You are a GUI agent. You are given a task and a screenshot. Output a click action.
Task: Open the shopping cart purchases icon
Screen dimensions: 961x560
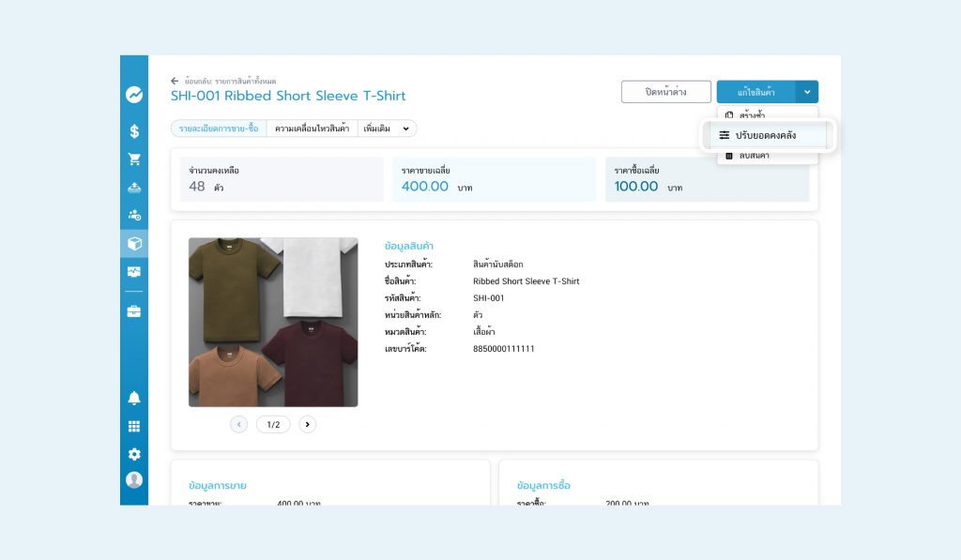pyautogui.click(x=134, y=159)
